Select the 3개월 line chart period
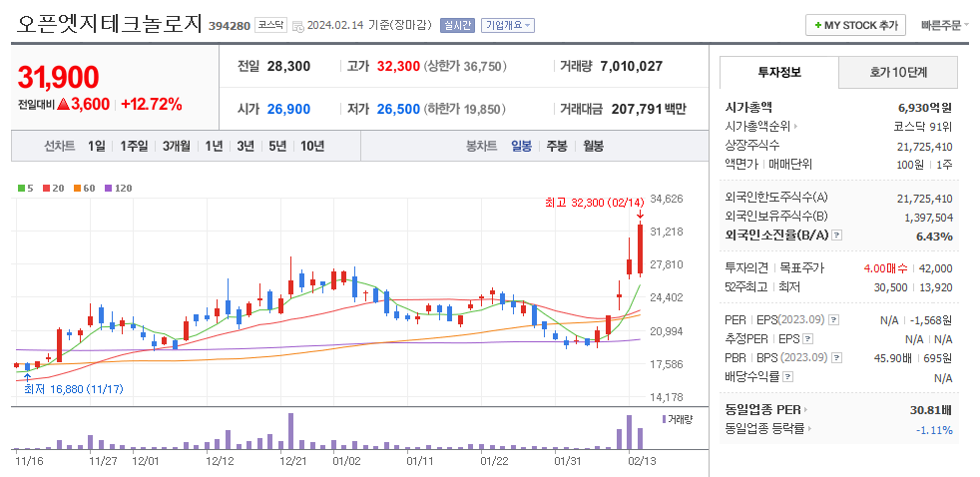Viewport: 980px width, 477px height. coord(177,147)
